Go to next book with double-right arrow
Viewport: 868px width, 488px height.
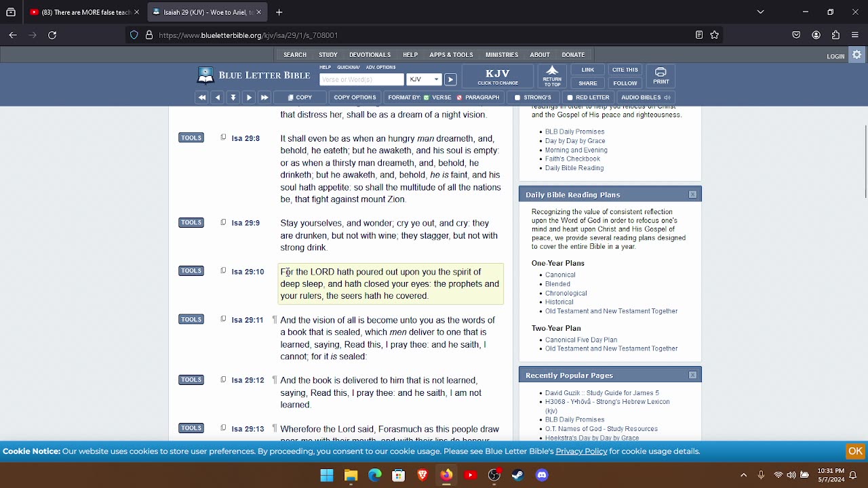coord(264,98)
